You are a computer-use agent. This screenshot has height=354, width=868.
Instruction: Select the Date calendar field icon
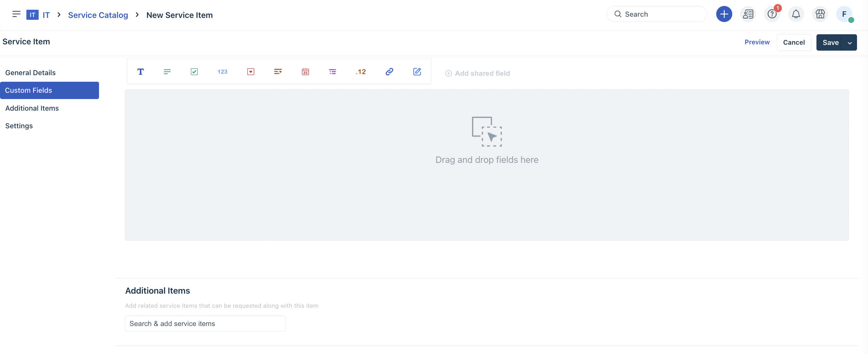pyautogui.click(x=305, y=71)
